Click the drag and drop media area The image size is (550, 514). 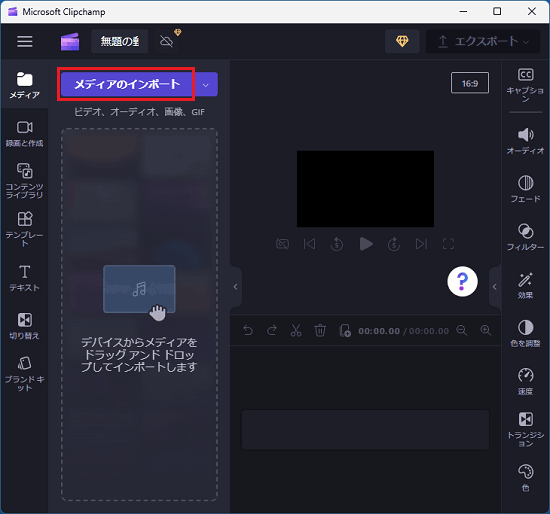pyautogui.click(x=139, y=314)
